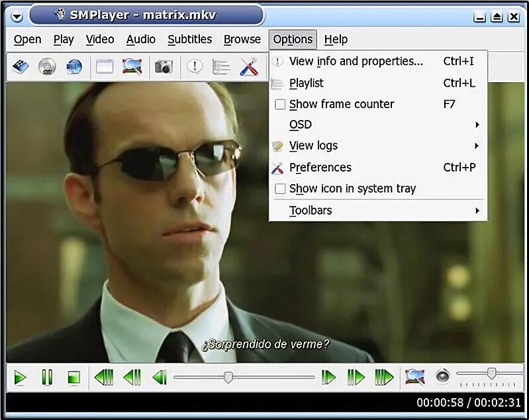Open the Video menu

[x=100, y=40]
